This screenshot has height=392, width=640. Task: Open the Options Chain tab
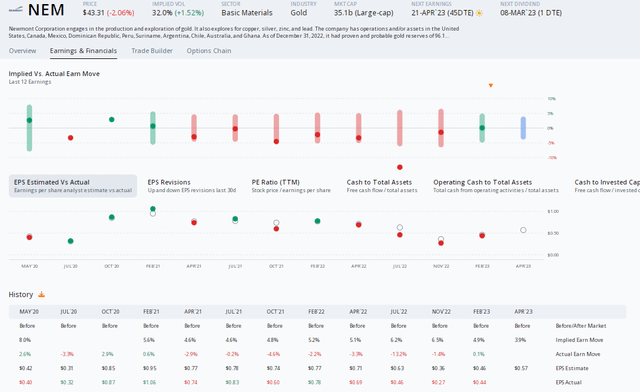209,51
